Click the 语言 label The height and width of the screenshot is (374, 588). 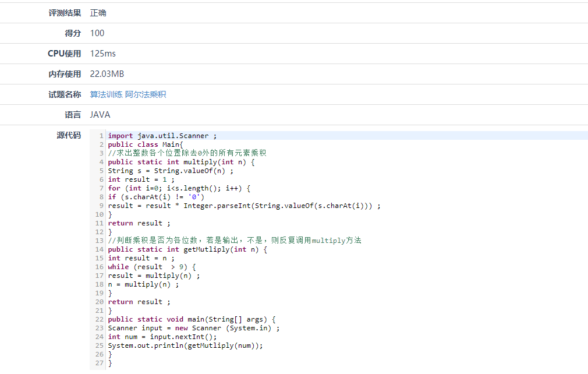[x=73, y=115]
